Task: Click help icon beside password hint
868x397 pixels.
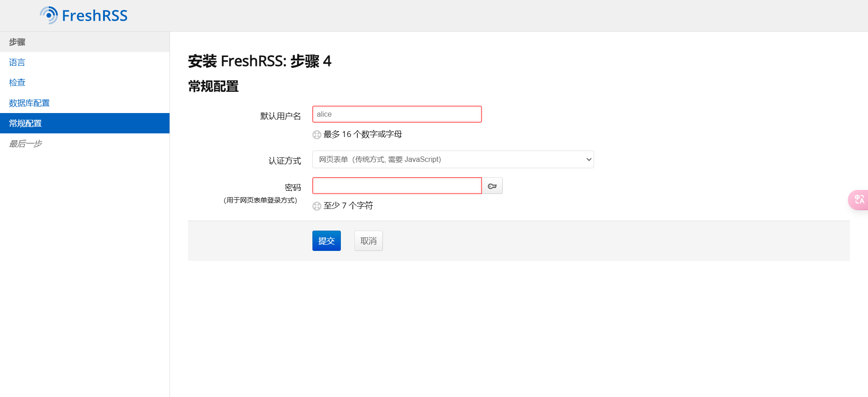Action: point(317,206)
